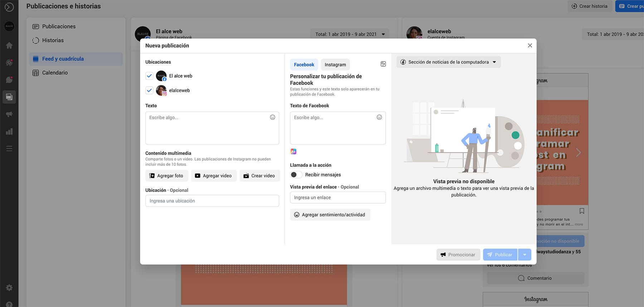Image resolution: width=644 pixels, height=307 pixels.
Task: Click the 'Vista previa no disponible' text
Action: (464, 181)
